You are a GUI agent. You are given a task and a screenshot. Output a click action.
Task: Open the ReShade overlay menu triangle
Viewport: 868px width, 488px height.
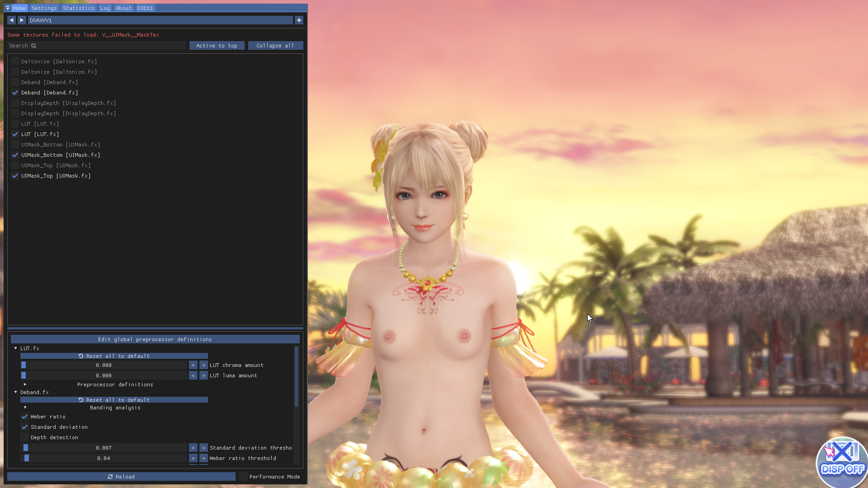point(8,8)
